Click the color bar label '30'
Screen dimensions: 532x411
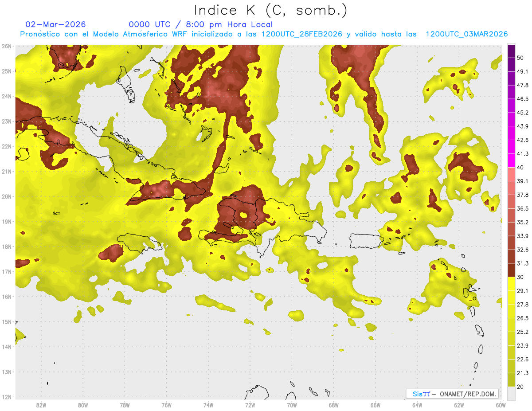click(x=520, y=277)
